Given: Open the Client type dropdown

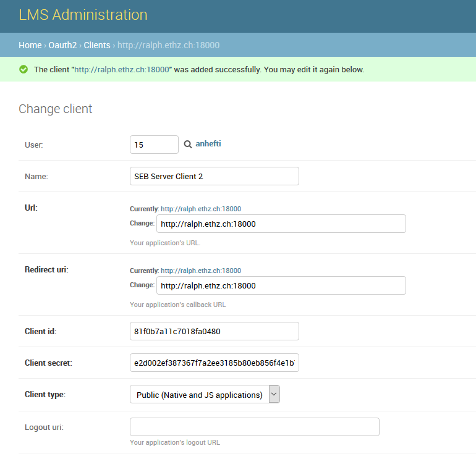Looking at the screenshot, I should 205,395.
